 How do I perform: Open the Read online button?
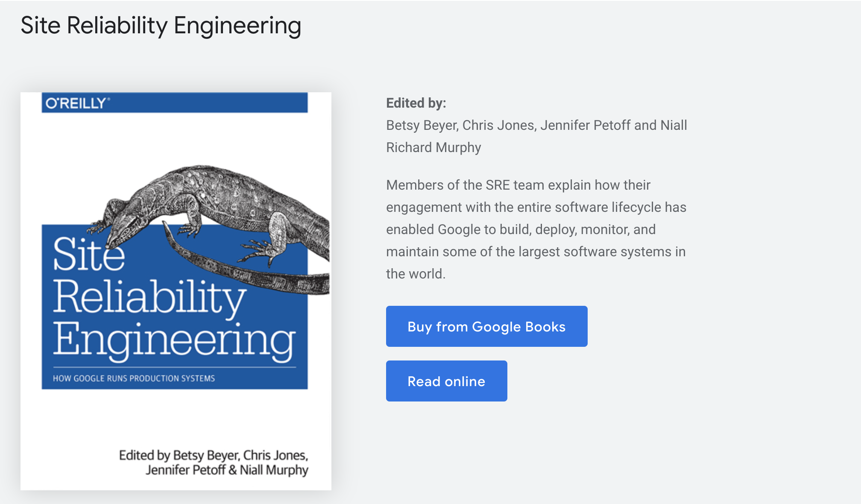pos(446,381)
